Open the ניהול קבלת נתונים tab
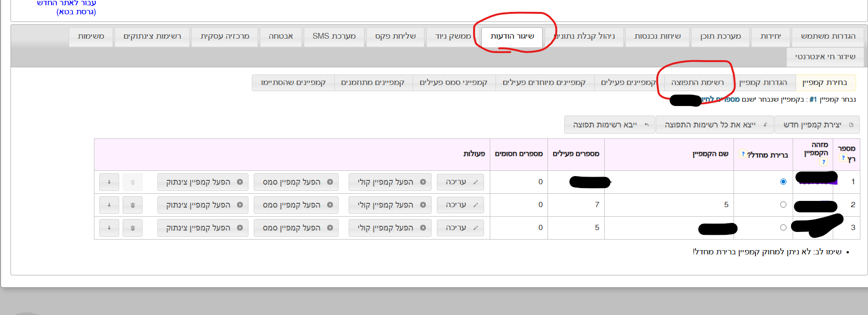868x315 pixels. (x=585, y=36)
